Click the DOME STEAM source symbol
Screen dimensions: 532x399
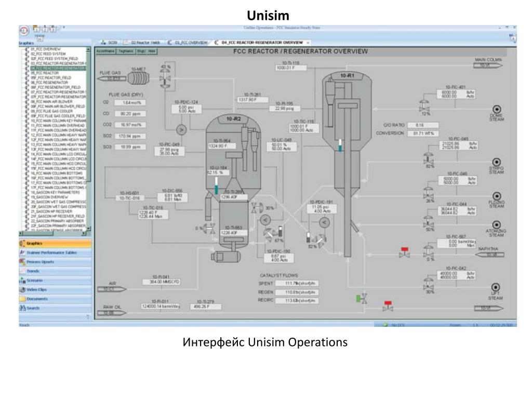point(497,109)
